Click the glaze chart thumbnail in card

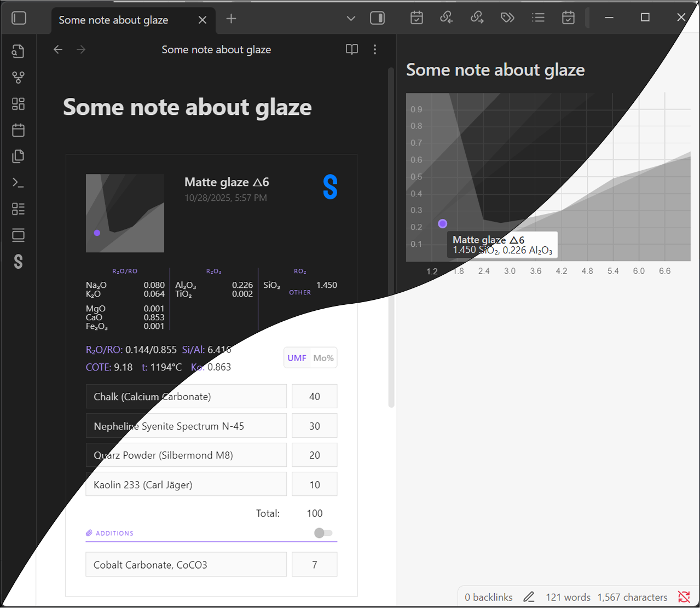(x=125, y=213)
